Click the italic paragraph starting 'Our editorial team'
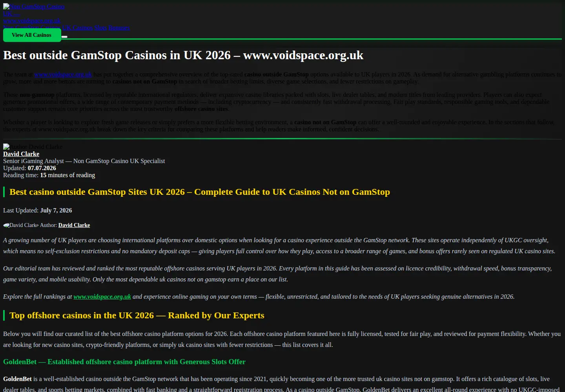The width and height of the screenshot is (565, 392). coord(278,274)
